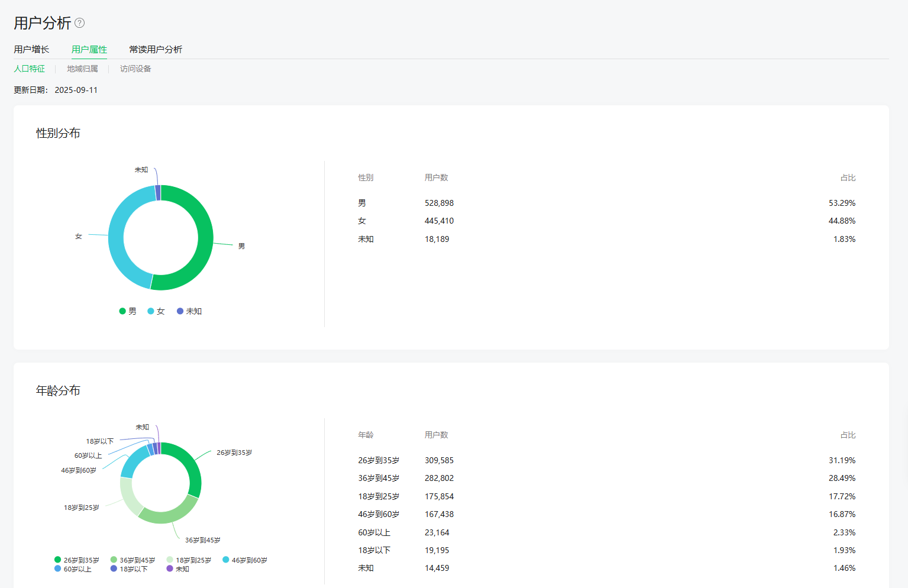Click the user count 175,854
The image size is (908, 588).
(440, 496)
